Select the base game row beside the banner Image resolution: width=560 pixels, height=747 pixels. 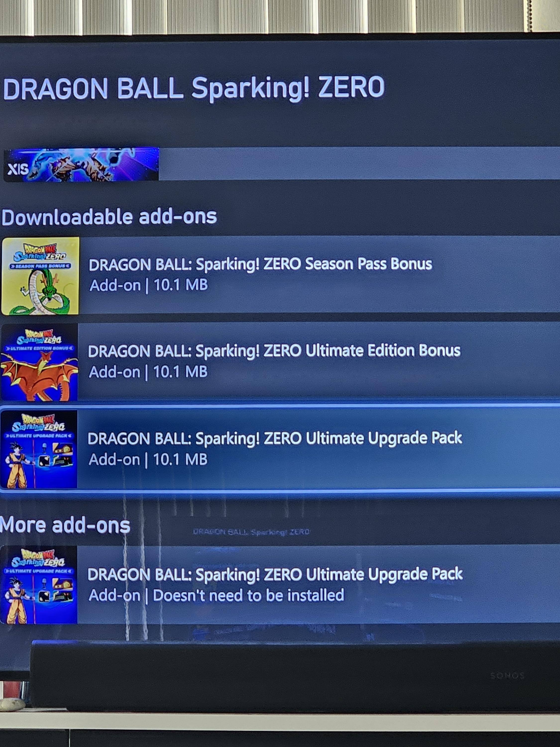click(x=359, y=163)
